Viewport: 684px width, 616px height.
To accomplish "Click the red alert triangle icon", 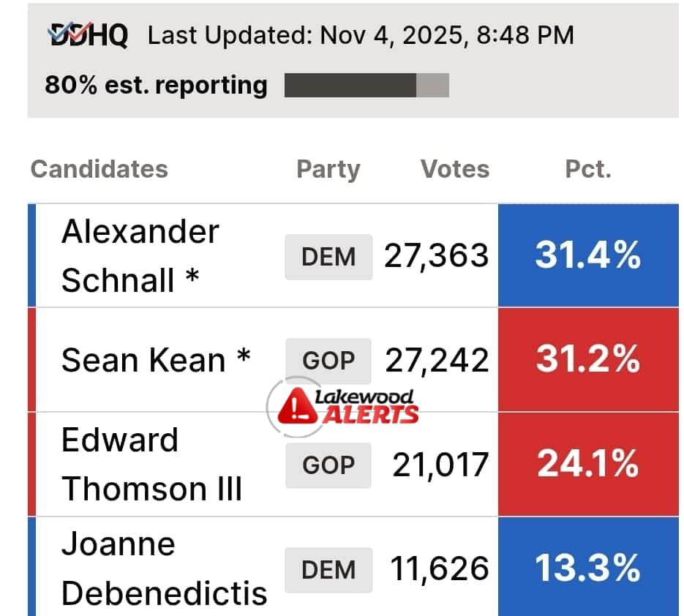I will pyautogui.click(x=298, y=407).
